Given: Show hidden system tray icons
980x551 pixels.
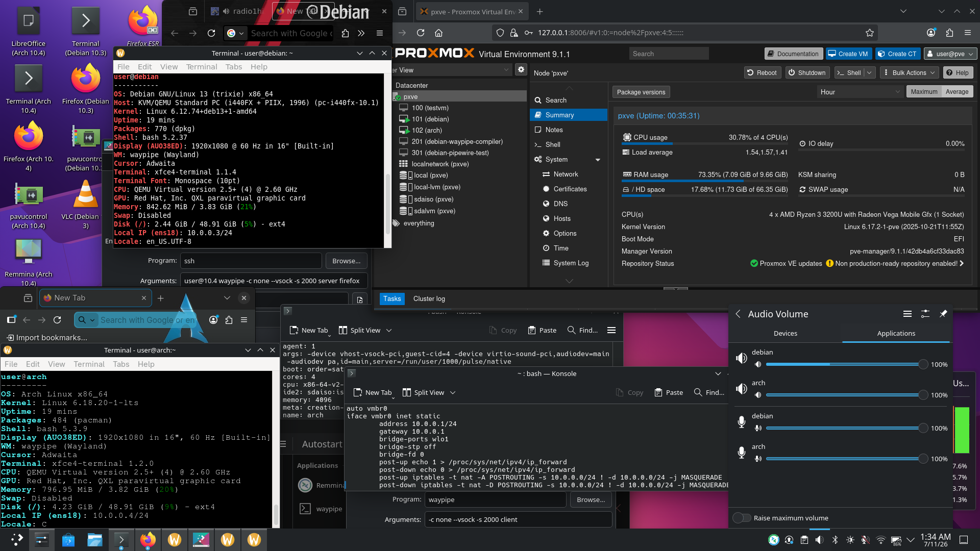Looking at the screenshot, I should click(911, 540).
